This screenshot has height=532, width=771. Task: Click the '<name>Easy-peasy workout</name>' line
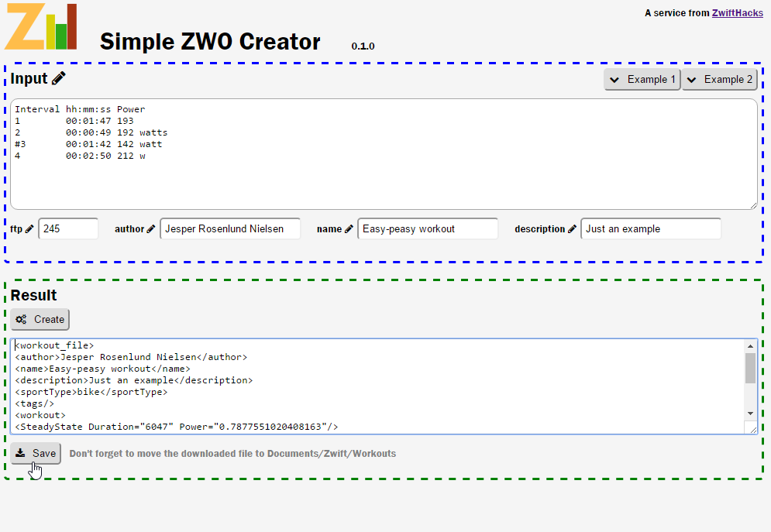coord(102,369)
